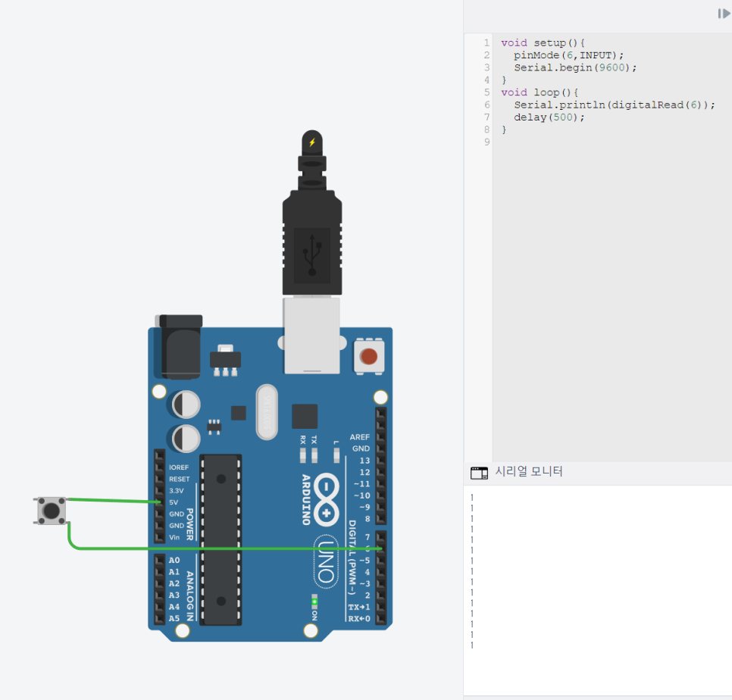Select the silver crystal oscillator
This screenshot has width=732, height=700.
pos(267,412)
